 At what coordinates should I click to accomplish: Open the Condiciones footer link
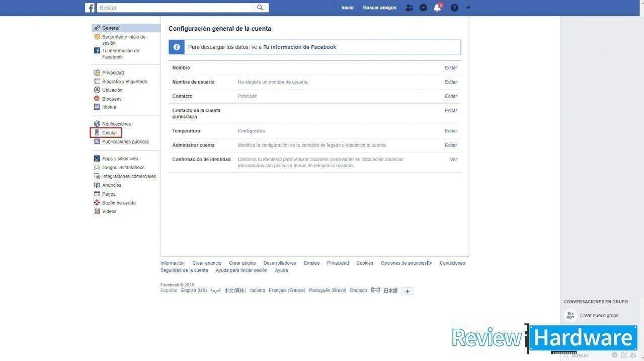[452, 263]
